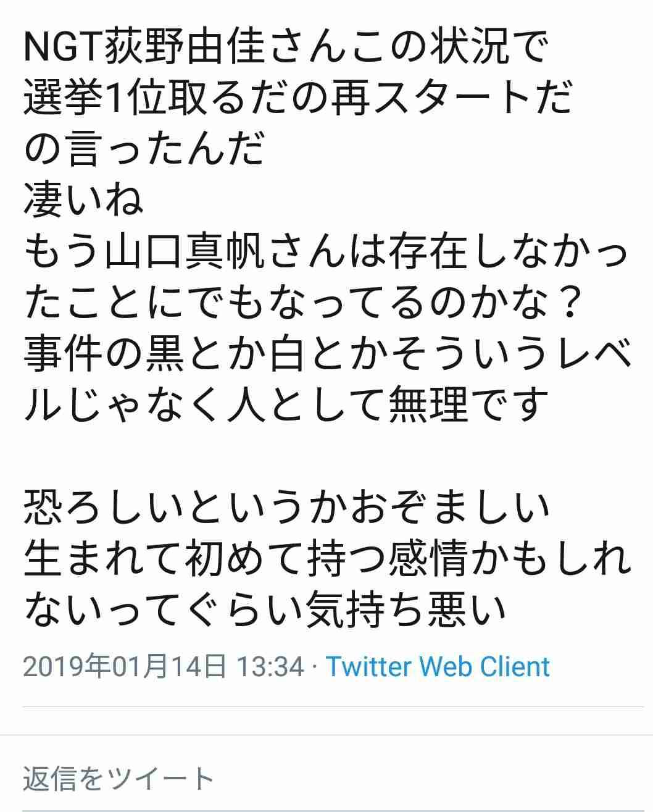
Task: Click the 返信をツイート reply field
Action: pos(326,779)
